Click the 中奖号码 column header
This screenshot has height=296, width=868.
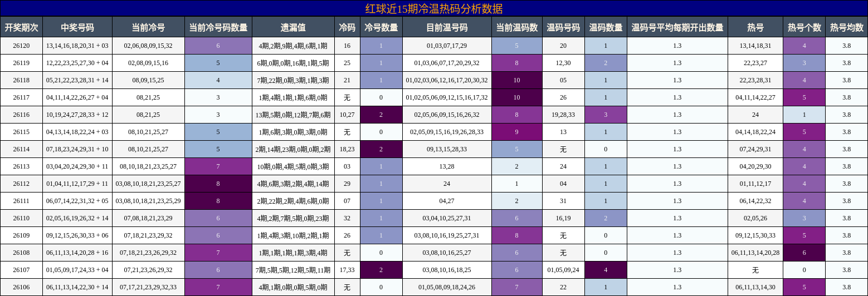pos(77,27)
